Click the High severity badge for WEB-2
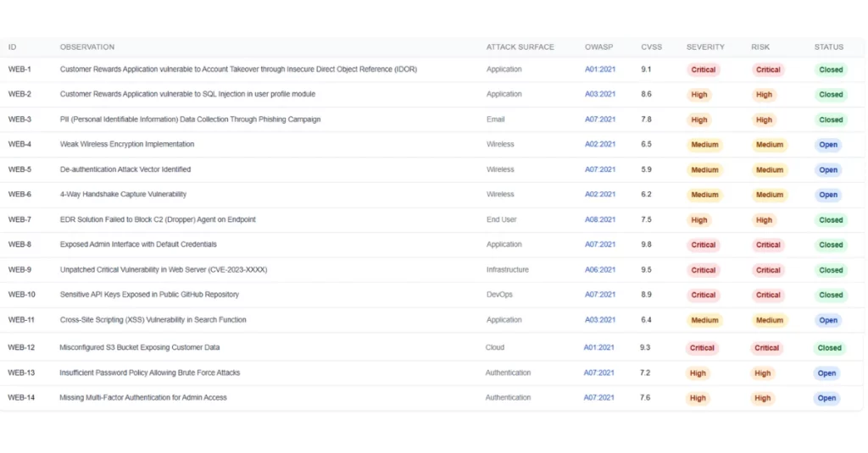The height and width of the screenshot is (453, 868). [x=699, y=95]
